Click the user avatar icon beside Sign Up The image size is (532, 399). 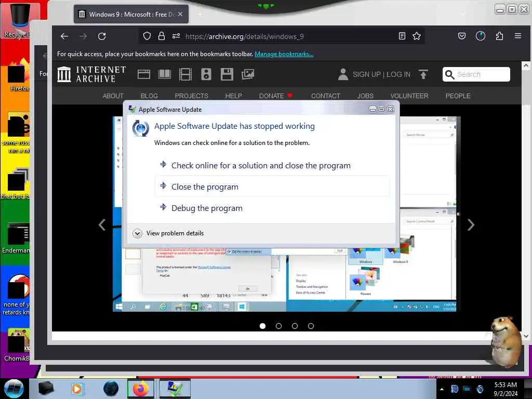(x=343, y=74)
